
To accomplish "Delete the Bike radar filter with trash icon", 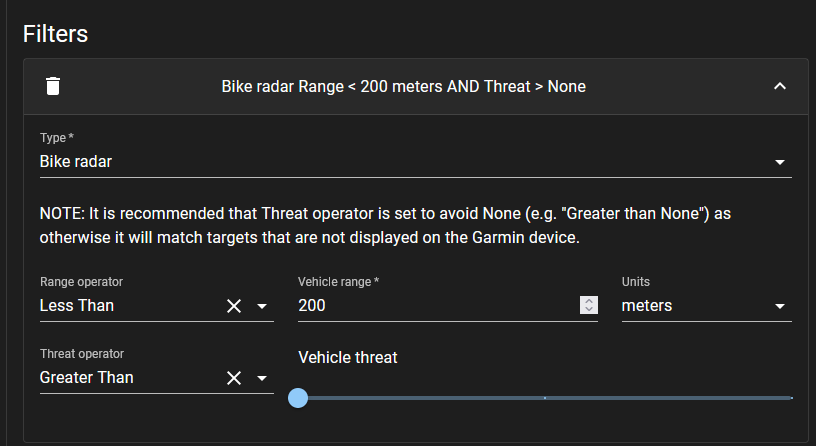I will pyautogui.click(x=53, y=86).
